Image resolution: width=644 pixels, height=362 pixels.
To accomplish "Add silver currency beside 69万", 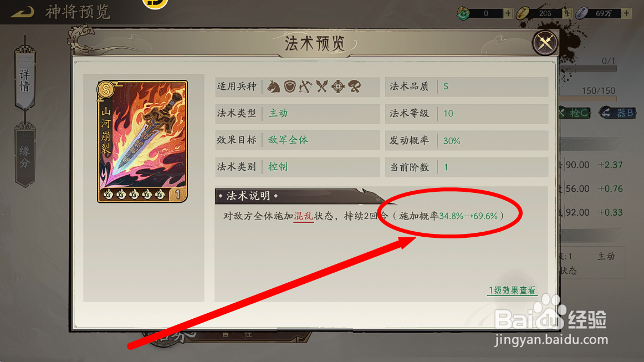I will coord(626,13).
